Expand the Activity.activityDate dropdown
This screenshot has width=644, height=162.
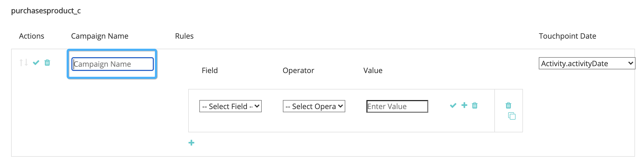point(587,64)
